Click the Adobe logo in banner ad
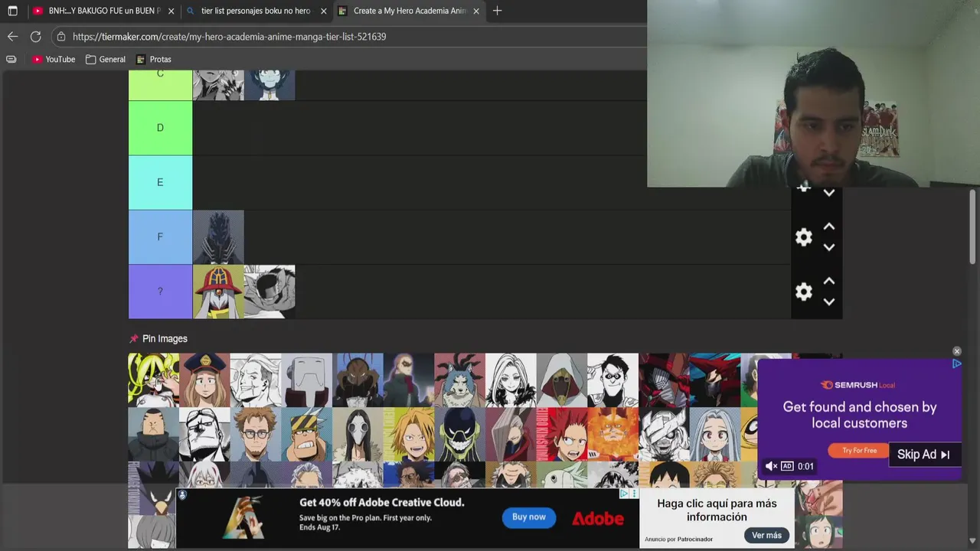Screen dimensions: 980x551 (598, 518)
